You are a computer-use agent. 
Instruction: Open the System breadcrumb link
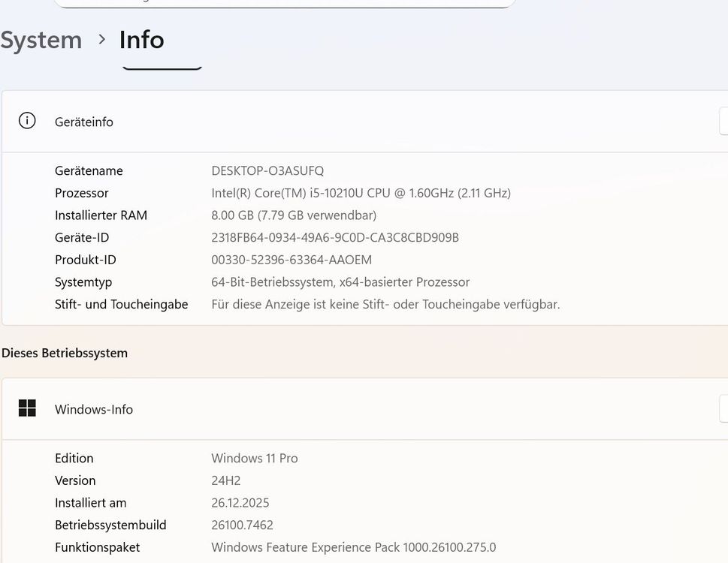coord(41,40)
